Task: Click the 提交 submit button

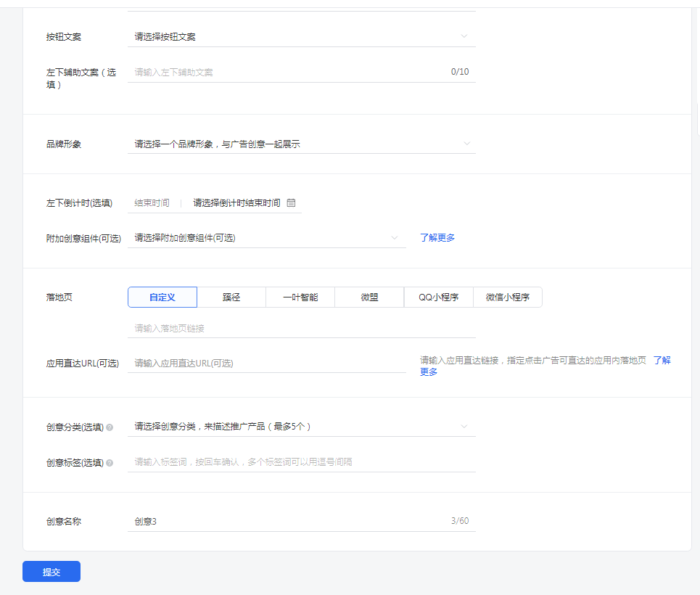Action: pos(52,572)
